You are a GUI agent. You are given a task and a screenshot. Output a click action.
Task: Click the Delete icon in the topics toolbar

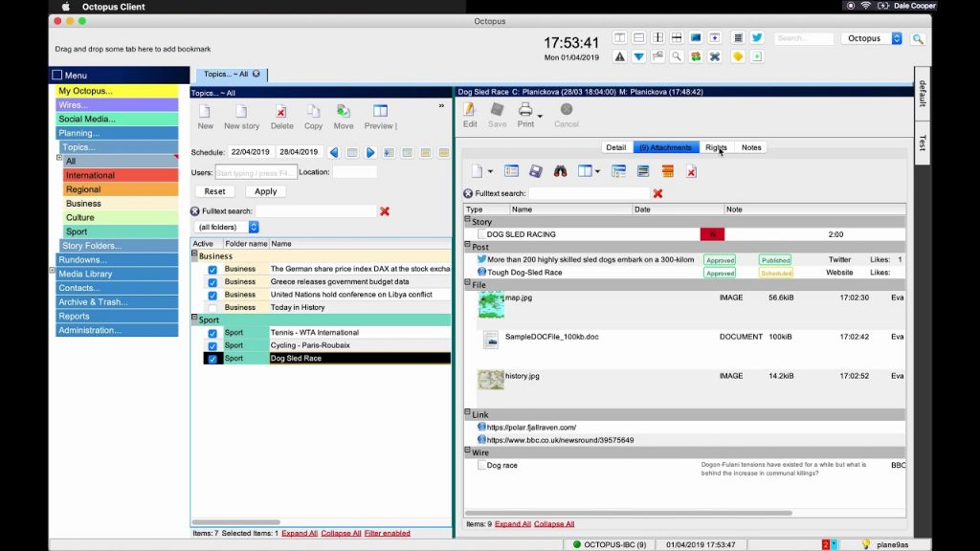[x=281, y=117]
